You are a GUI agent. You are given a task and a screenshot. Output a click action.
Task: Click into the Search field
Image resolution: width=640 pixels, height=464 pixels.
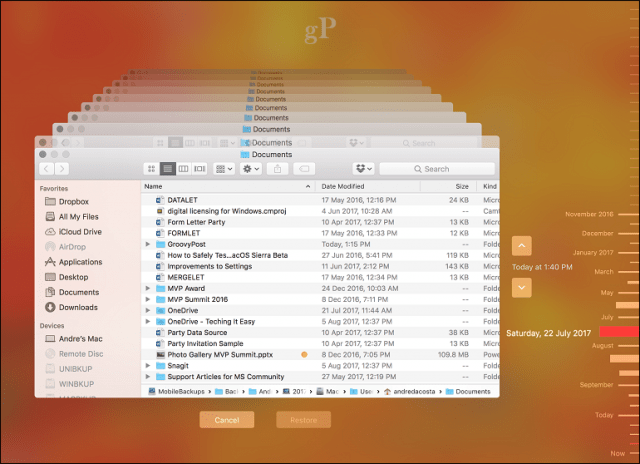tap(437, 169)
